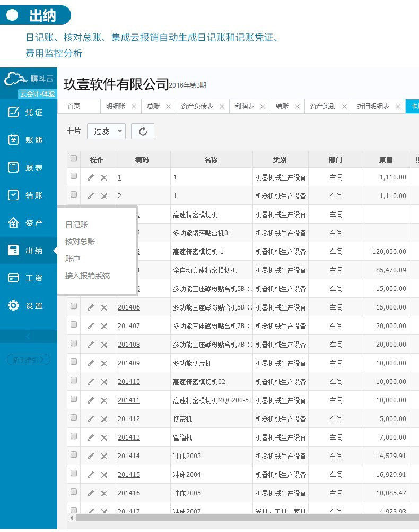Click the refresh icon beside 过滤

click(143, 131)
